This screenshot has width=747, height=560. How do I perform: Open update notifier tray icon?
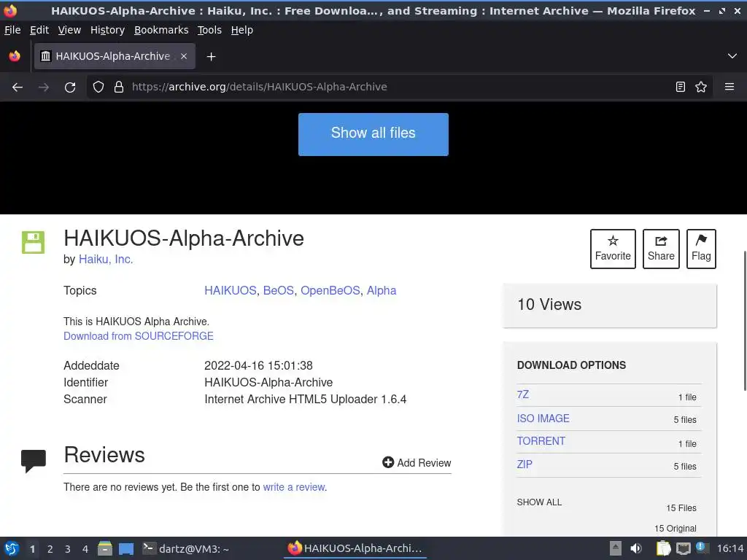(x=701, y=548)
